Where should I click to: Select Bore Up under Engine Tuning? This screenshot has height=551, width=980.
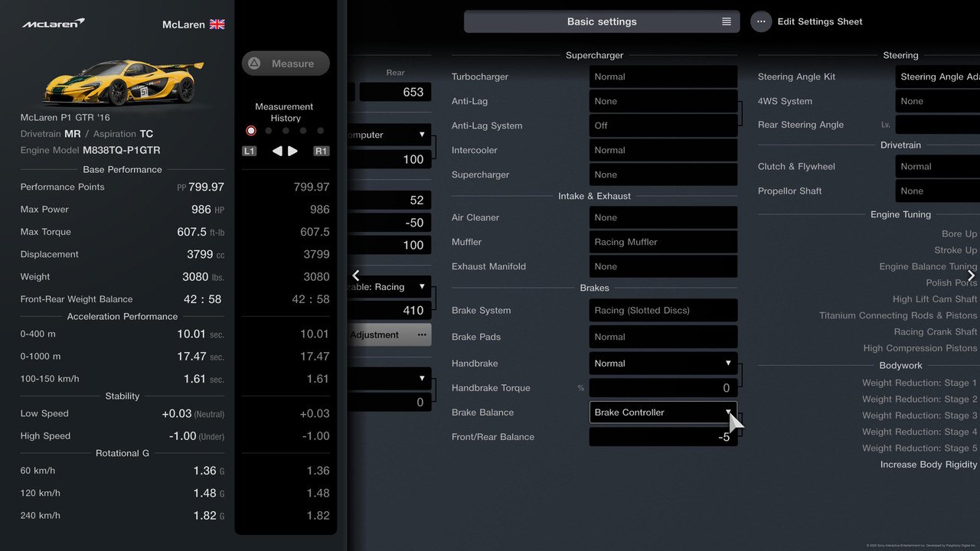tap(959, 234)
